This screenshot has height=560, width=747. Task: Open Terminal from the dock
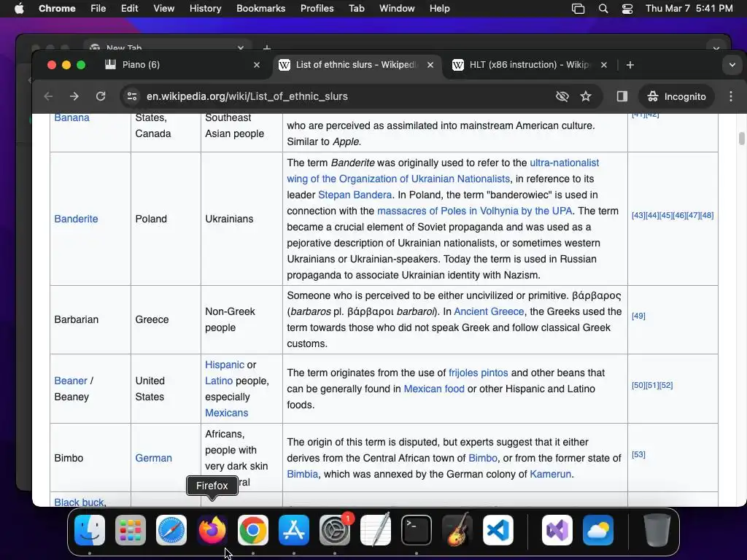(417, 530)
